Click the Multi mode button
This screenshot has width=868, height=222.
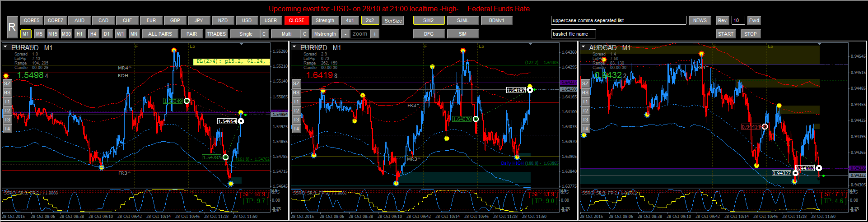(286, 34)
